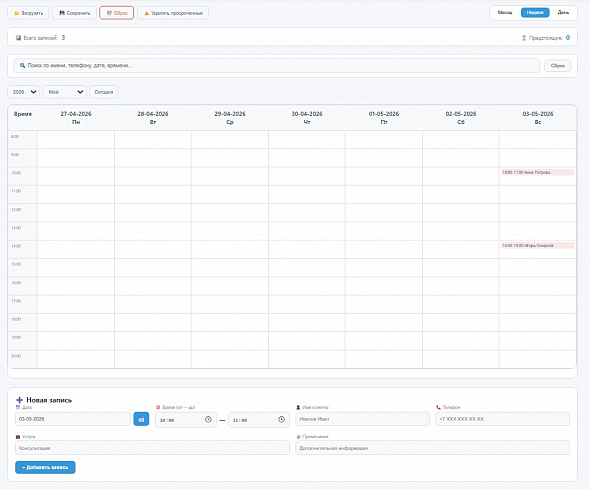Open the blue calendar picker button
590x489 pixels.
[141, 419]
